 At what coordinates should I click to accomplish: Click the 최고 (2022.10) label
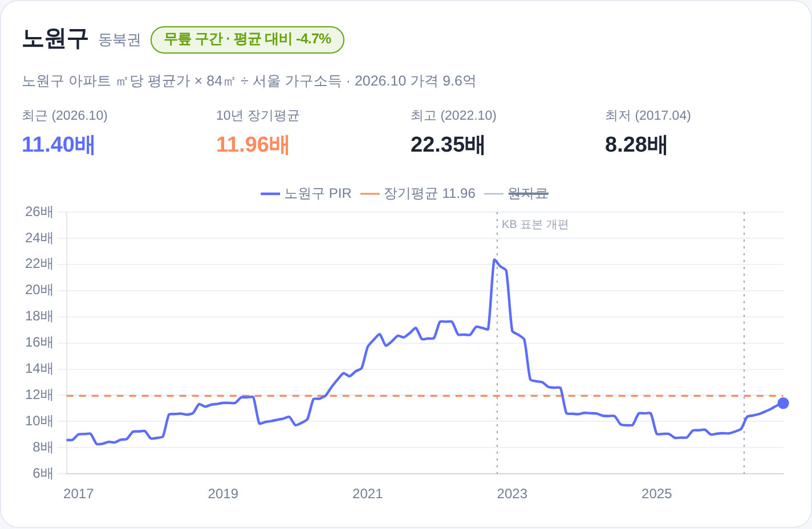pos(454,116)
